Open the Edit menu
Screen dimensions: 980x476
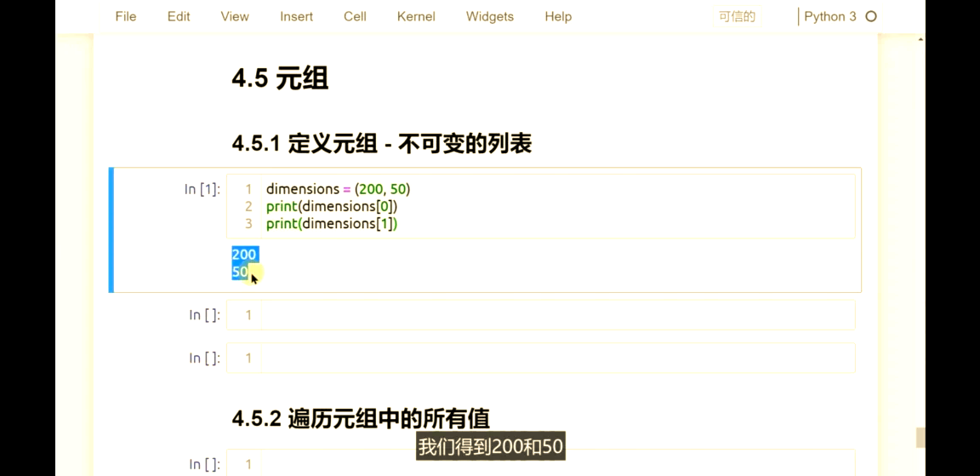click(178, 17)
